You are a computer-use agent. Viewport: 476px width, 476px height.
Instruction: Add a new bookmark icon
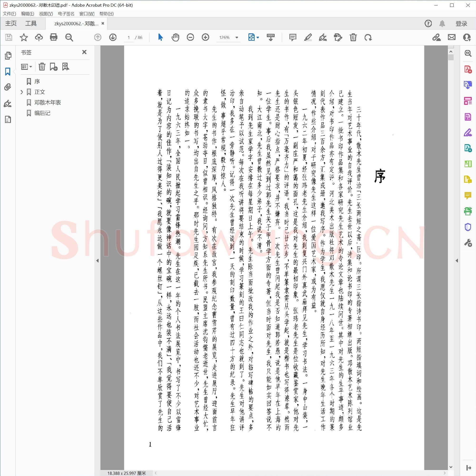(54, 67)
